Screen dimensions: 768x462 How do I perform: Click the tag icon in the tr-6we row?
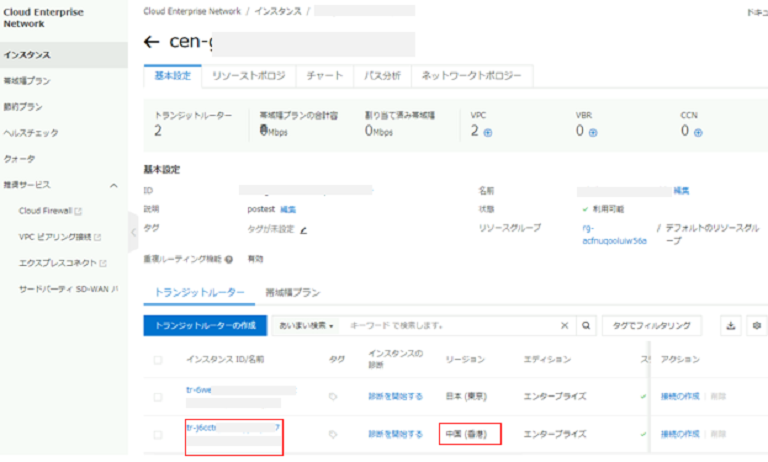click(x=333, y=396)
